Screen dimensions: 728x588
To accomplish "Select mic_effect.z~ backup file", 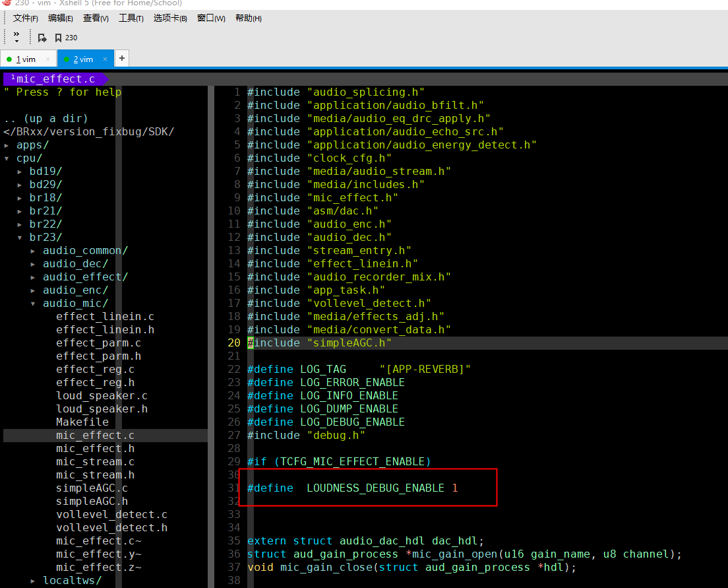I will click(98, 568).
